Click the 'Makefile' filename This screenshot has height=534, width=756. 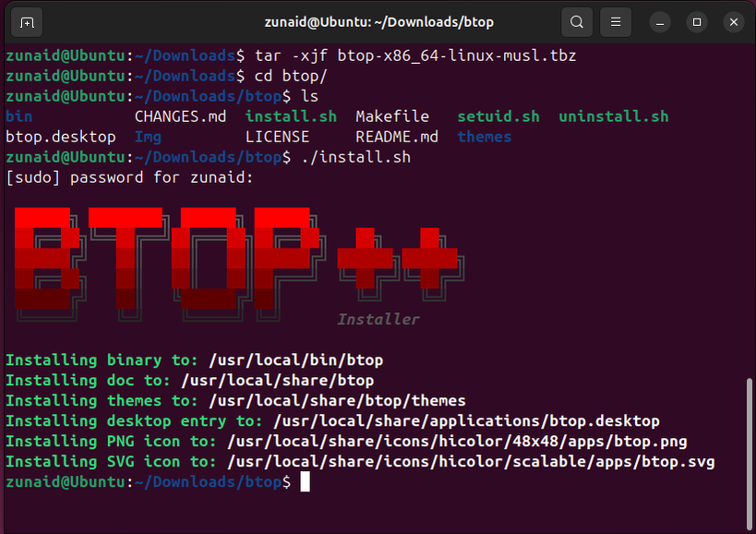(x=391, y=115)
